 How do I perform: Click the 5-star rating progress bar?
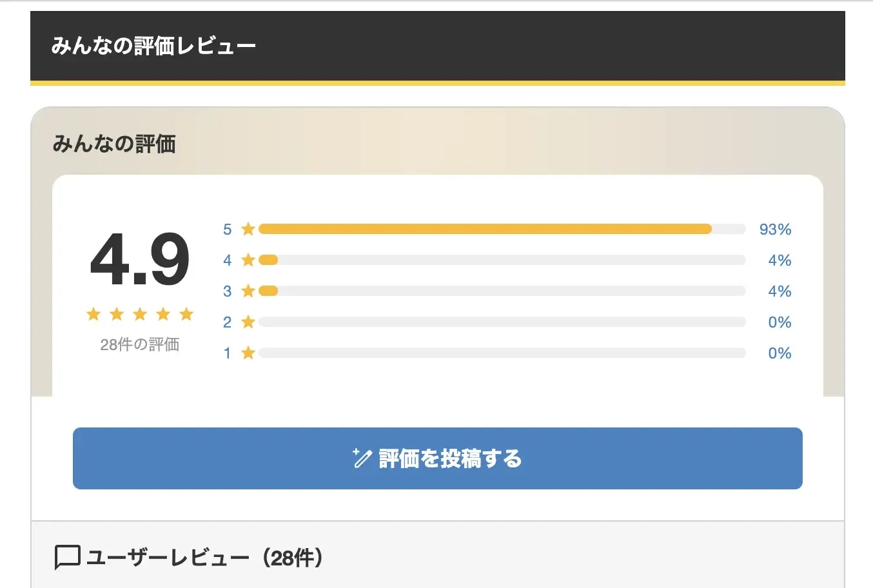click(502, 229)
